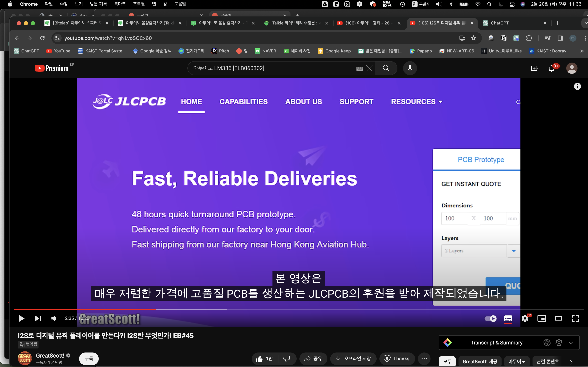Click the 구독 subscribe button
Viewport: 588px width, 367px height.
click(x=89, y=358)
